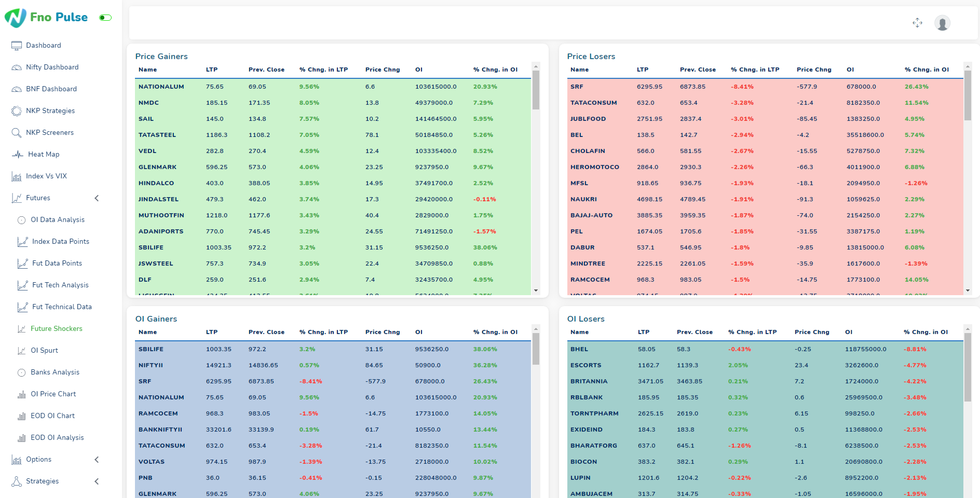This screenshot has width=980, height=498.
Task: Click Price Losers scrollbar thumb
Action: pyautogui.click(x=968, y=95)
